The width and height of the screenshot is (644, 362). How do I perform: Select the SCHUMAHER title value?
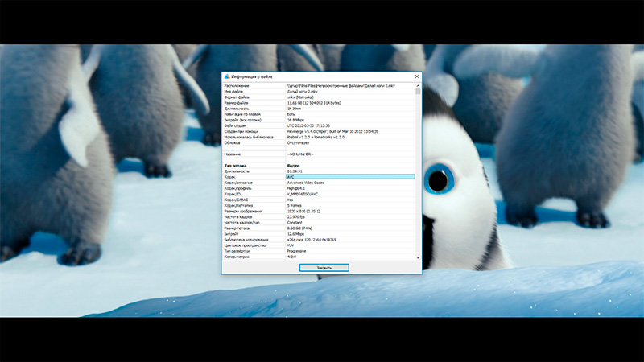300,154
